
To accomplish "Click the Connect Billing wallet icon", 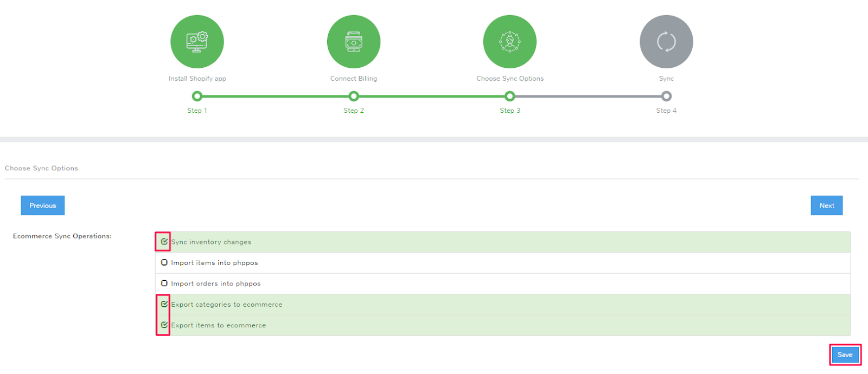I will click(353, 42).
